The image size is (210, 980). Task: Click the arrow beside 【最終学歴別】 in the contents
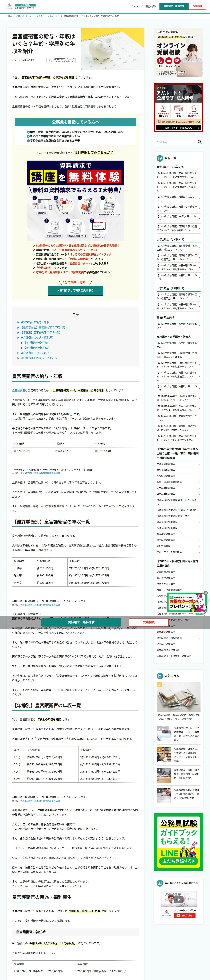click(x=18, y=327)
